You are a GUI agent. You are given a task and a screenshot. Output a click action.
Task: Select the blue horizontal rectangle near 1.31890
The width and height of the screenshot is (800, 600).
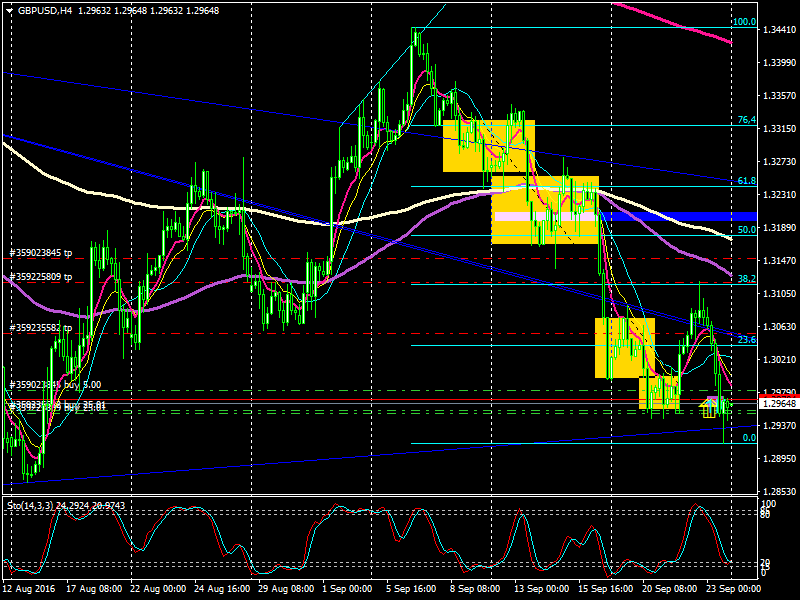678,216
